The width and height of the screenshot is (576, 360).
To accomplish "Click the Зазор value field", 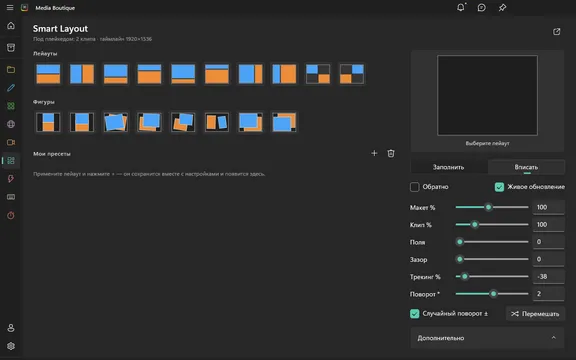I will (x=548, y=259).
